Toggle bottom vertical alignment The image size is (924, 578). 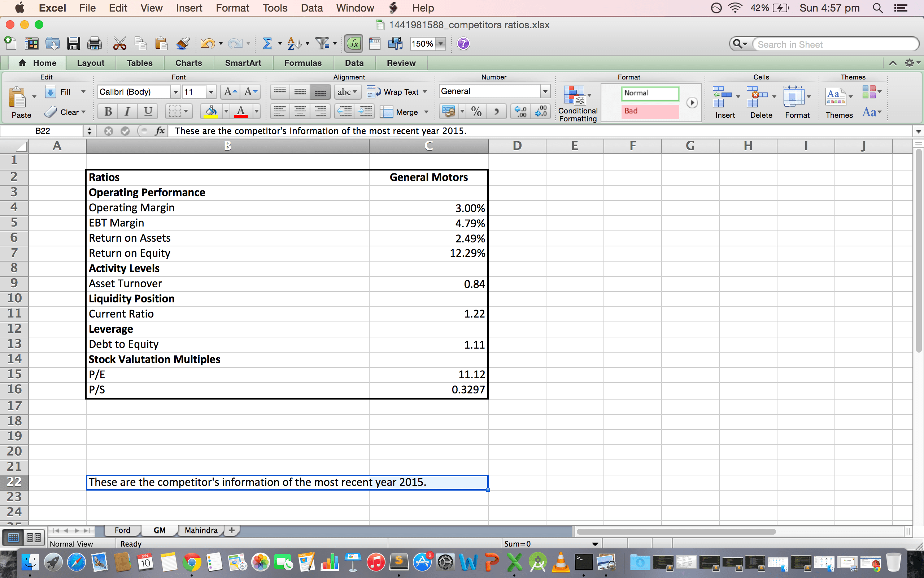[320, 92]
